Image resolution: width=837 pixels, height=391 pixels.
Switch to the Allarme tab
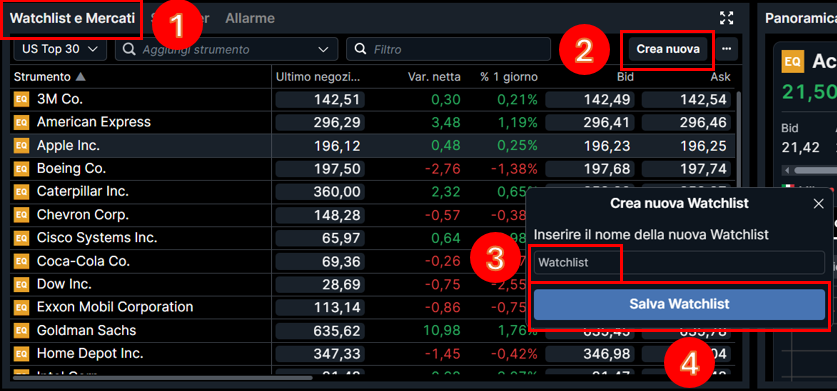point(250,18)
